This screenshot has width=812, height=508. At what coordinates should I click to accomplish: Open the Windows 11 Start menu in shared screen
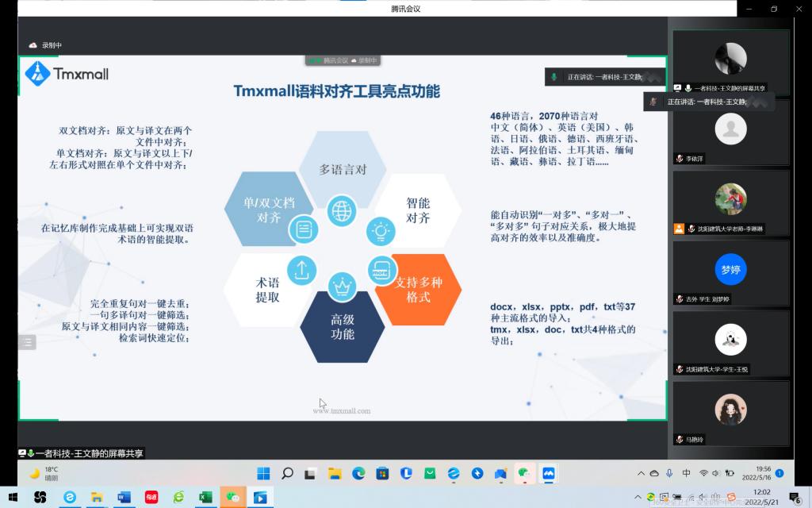(x=263, y=473)
